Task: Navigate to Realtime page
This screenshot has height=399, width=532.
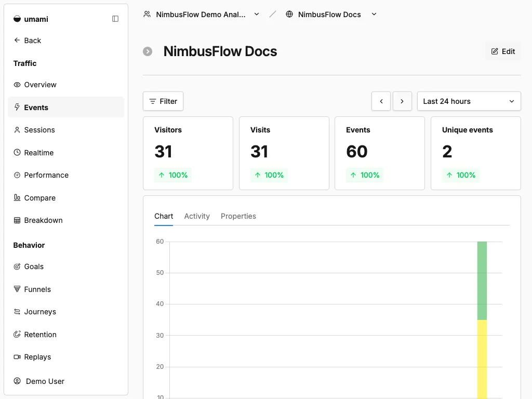Action: click(66, 152)
